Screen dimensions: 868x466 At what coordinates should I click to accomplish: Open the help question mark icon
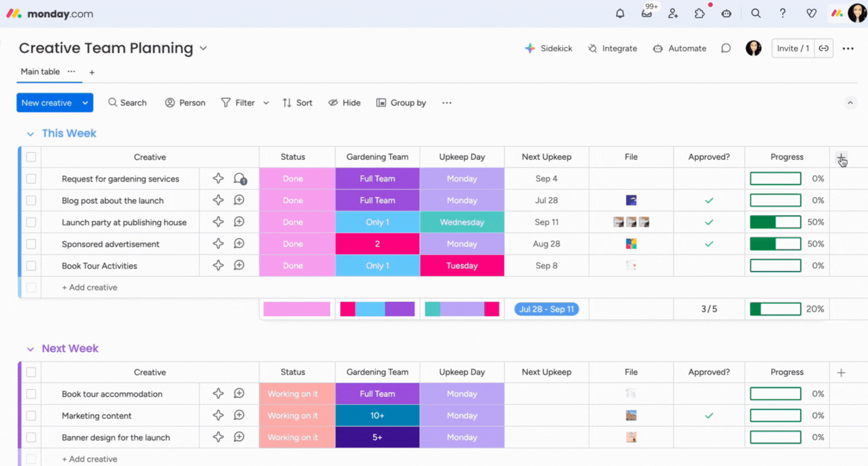point(783,14)
